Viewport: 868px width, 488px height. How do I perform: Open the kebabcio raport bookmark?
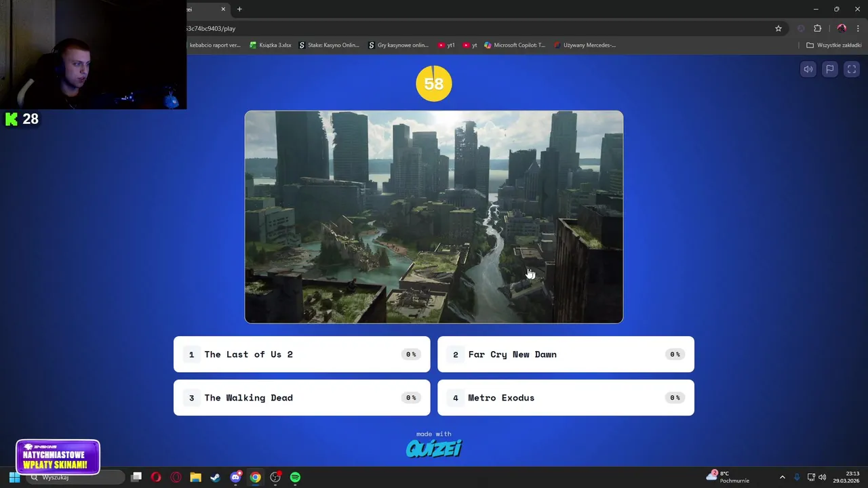[214, 45]
